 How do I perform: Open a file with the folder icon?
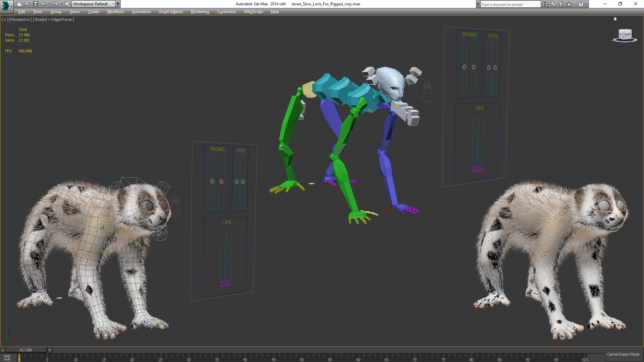click(27, 4)
